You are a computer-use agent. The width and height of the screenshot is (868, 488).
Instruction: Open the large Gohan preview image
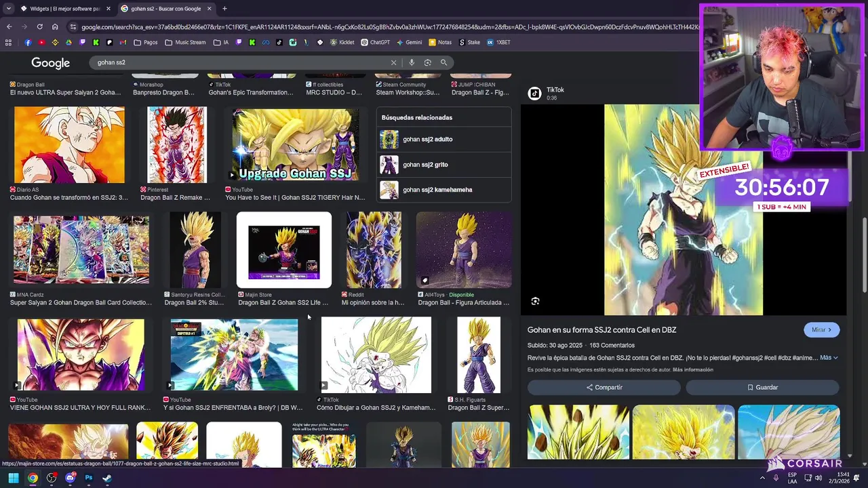point(684,210)
